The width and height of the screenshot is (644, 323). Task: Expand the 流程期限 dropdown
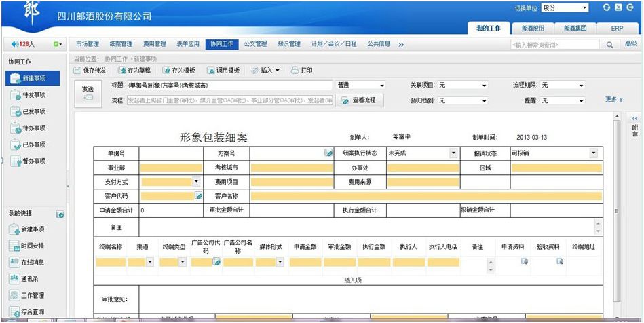(x=581, y=85)
